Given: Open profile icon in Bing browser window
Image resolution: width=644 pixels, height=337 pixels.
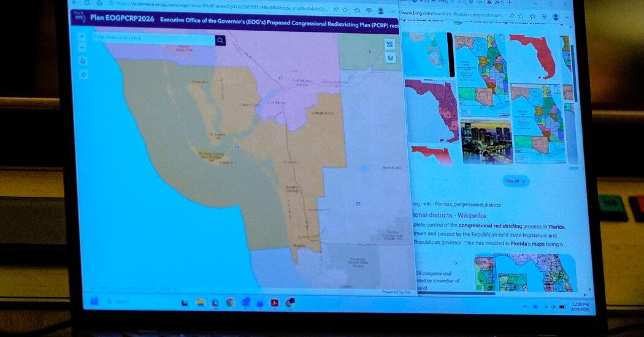Looking at the screenshot, I should (x=556, y=17).
